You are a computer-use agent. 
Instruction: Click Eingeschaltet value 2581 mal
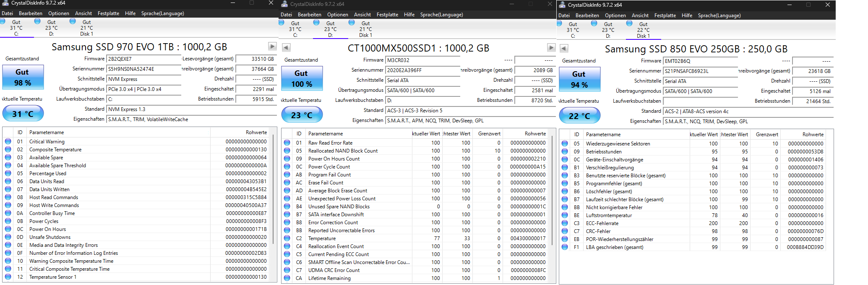tap(535, 90)
